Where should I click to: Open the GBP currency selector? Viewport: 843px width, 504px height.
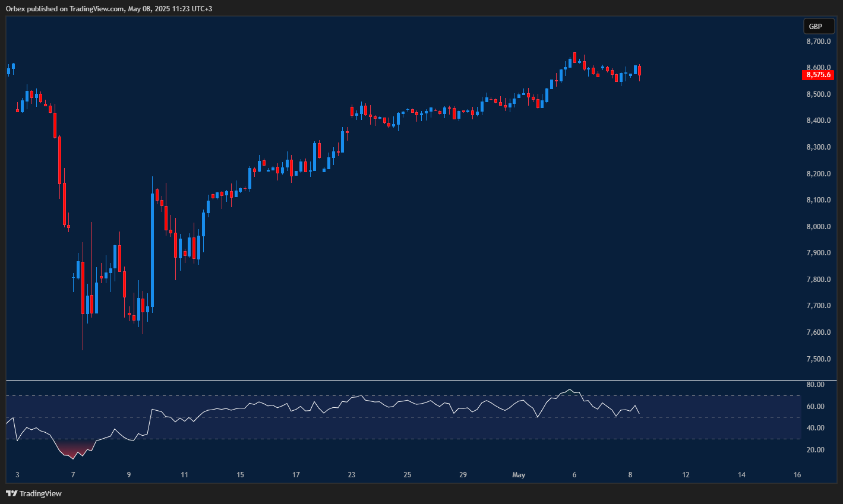(x=818, y=26)
